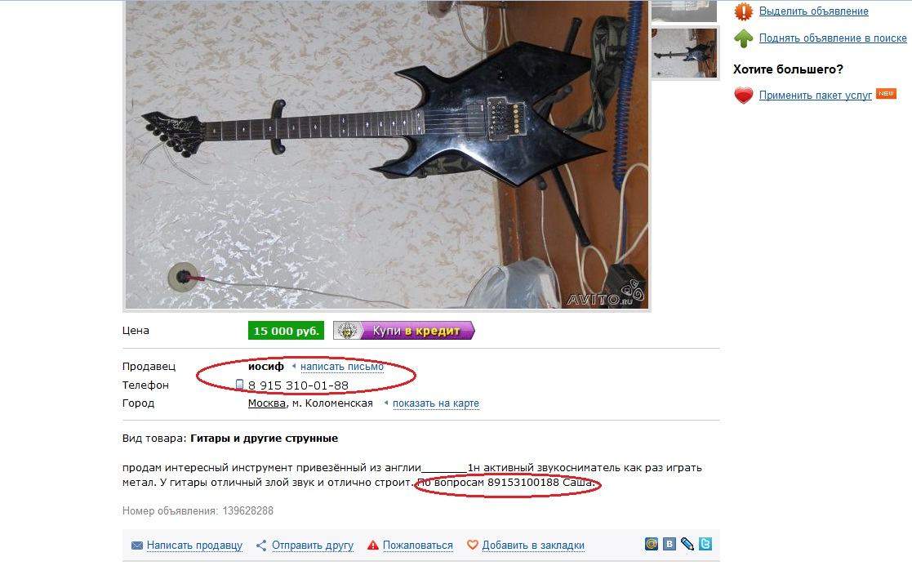Click the red warning triangle complaint icon
The image size is (912, 588).
pyautogui.click(x=373, y=546)
